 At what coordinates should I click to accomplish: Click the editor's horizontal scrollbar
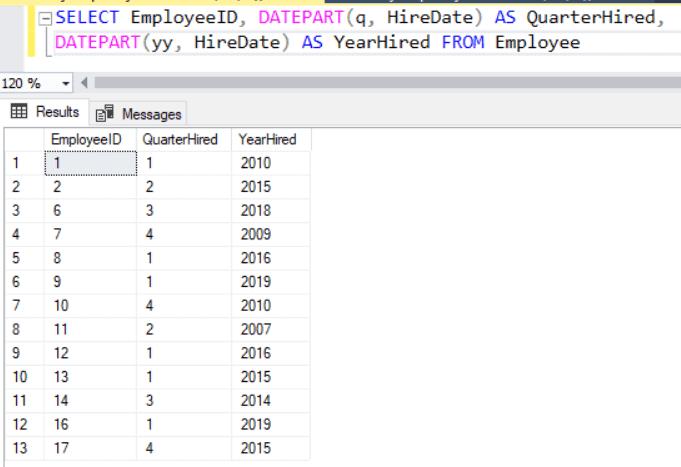point(380,83)
